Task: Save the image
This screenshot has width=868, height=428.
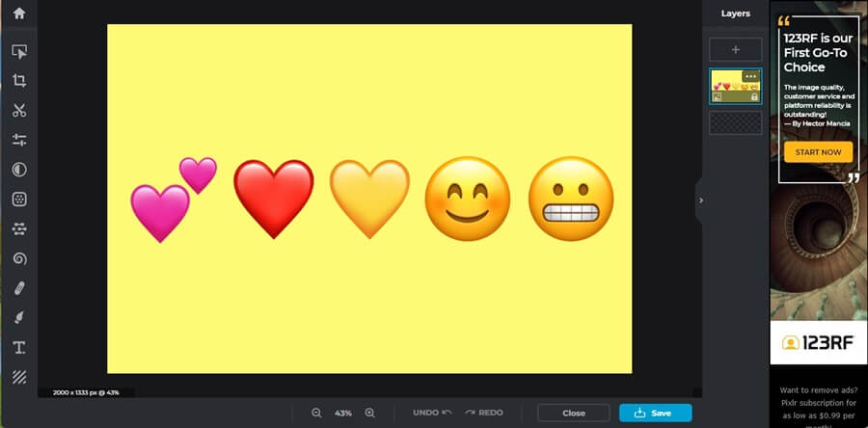Action: (656, 414)
